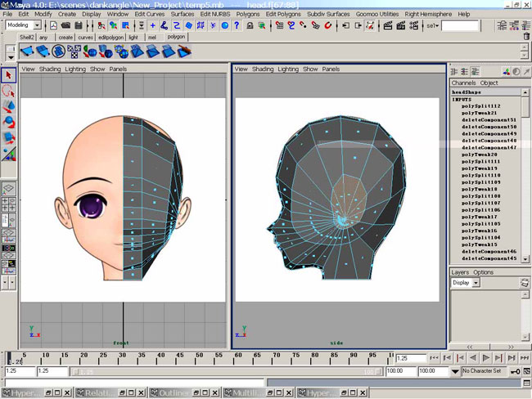532x399 pixels.
Task: Switch to the curves shelf tab
Action: (x=85, y=38)
